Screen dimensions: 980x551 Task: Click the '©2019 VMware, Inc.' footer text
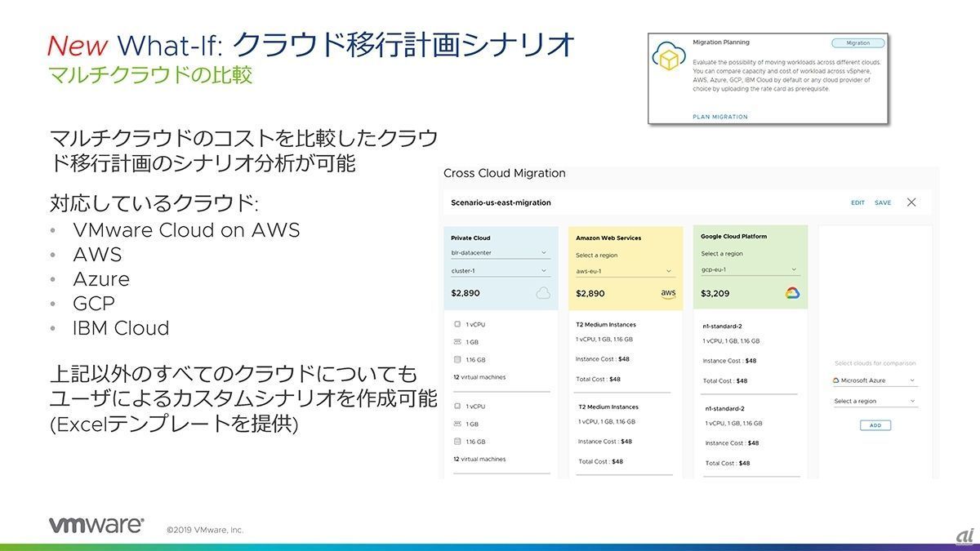coord(204,530)
